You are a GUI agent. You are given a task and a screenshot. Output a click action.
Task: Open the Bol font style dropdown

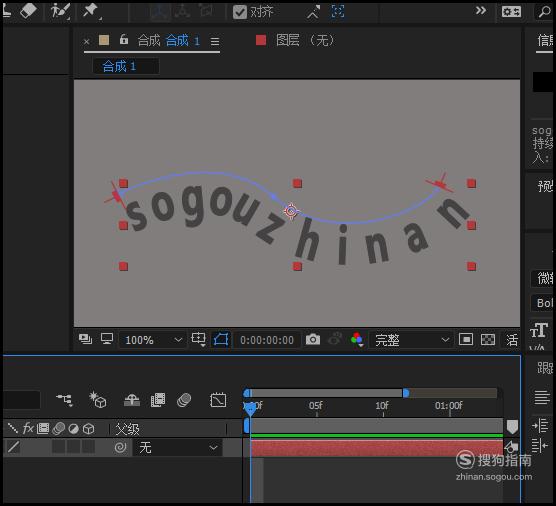coord(543,303)
